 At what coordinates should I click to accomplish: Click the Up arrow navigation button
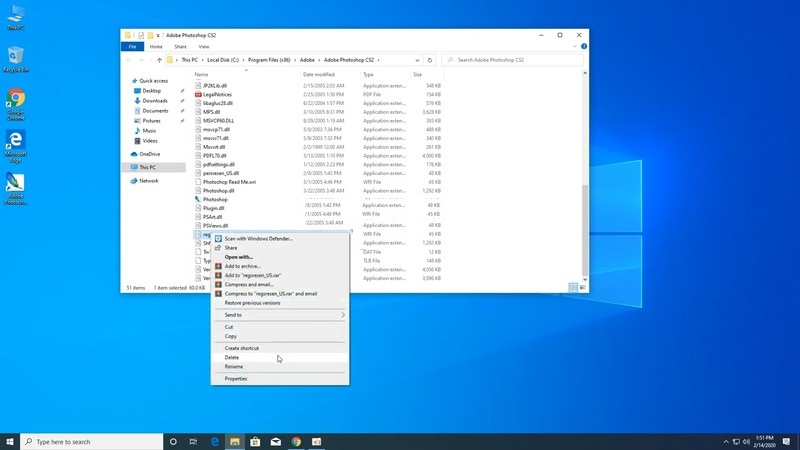click(159, 60)
